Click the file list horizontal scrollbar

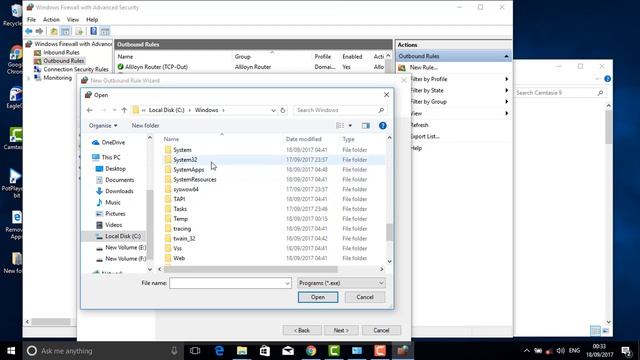(x=251, y=269)
